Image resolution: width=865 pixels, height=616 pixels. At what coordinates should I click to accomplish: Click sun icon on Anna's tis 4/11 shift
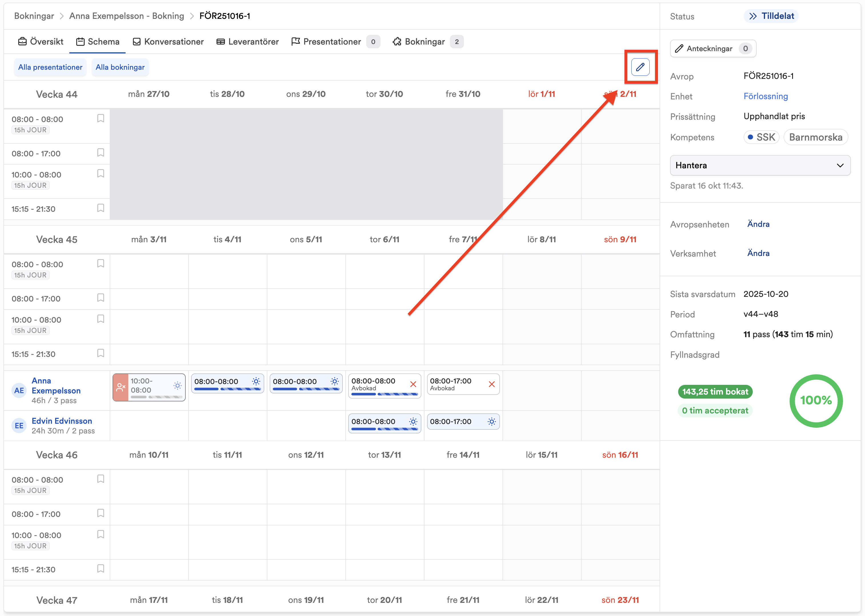256,381
